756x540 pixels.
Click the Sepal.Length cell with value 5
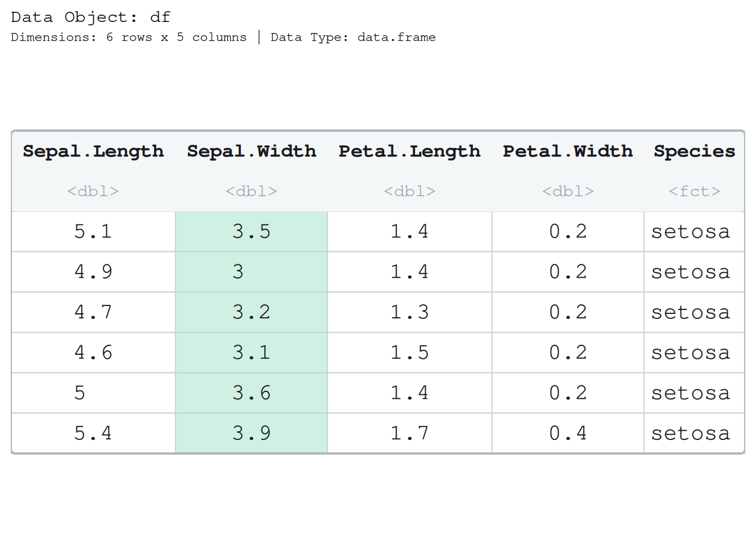[93, 393]
